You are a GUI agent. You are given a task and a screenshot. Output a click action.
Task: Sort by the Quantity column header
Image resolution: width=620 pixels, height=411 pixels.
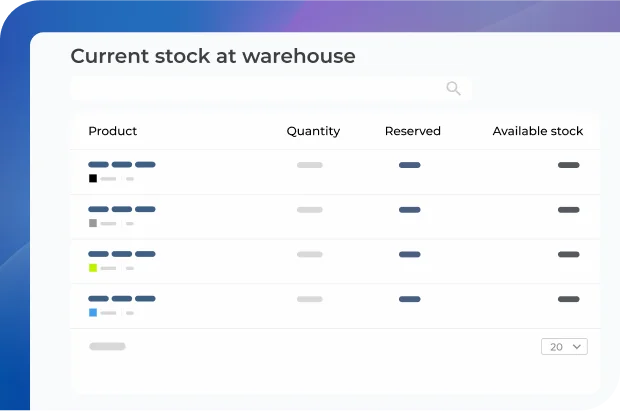313,131
